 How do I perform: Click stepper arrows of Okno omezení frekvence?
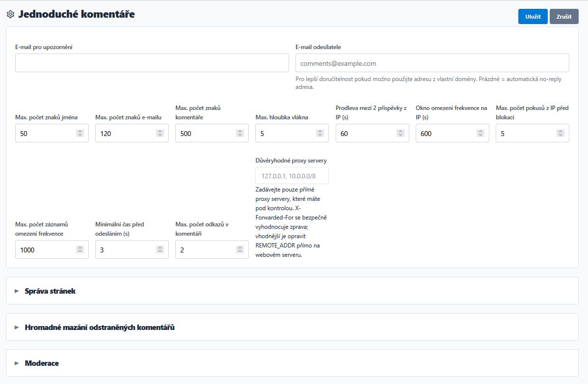pyautogui.click(x=481, y=133)
